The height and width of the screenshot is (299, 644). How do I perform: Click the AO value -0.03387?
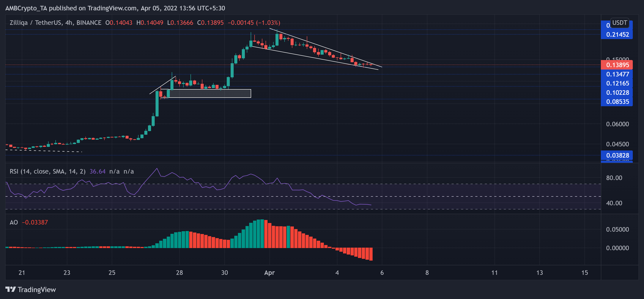coord(35,222)
